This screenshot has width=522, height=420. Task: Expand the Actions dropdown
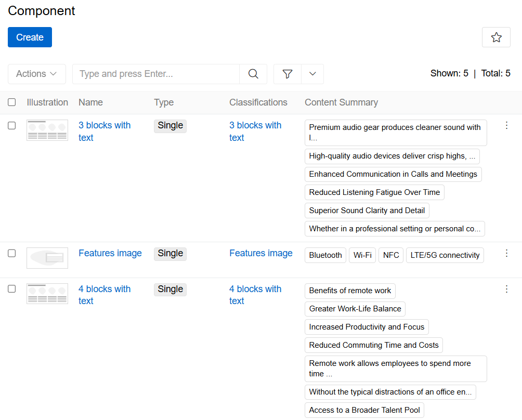pos(36,74)
